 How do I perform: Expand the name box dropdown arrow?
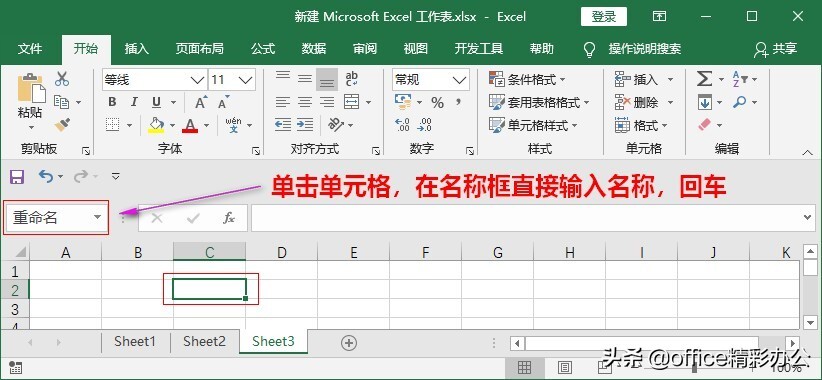[98, 218]
